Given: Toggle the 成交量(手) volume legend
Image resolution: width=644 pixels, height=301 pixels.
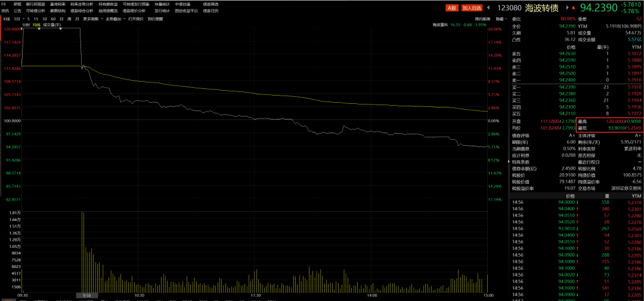Looking at the screenshot, I should (x=50, y=24).
